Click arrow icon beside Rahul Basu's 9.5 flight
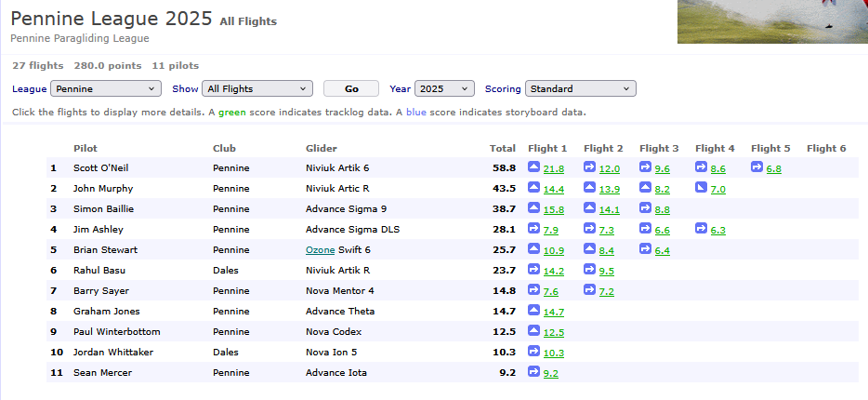 (x=590, y=270)
